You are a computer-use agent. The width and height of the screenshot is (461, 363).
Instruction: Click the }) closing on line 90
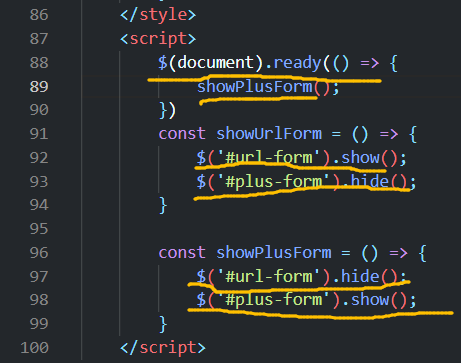[x=167, y=110]
